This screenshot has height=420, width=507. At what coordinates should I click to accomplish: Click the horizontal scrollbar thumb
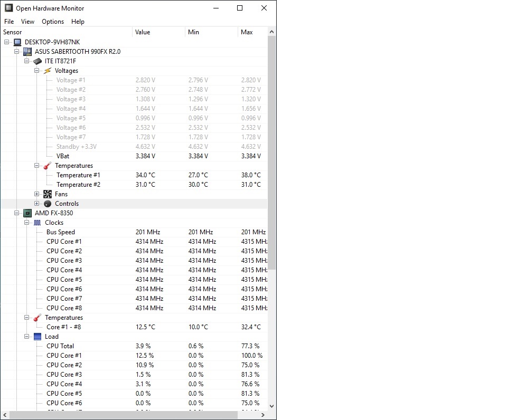(x=124, y=415)
